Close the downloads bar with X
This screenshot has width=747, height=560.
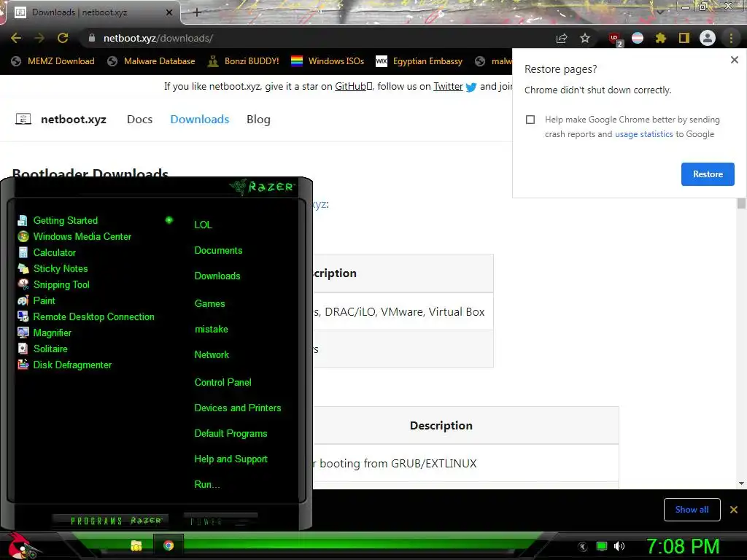[x=734, y=510]
